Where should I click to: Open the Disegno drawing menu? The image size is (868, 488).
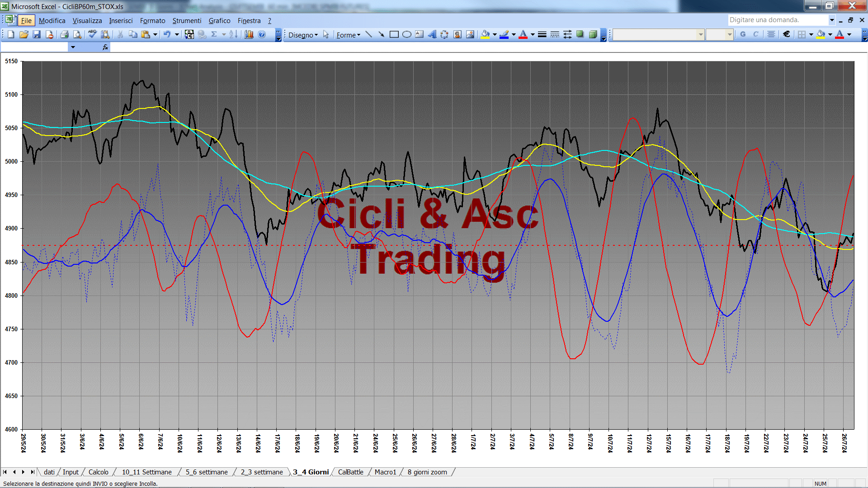303,35
